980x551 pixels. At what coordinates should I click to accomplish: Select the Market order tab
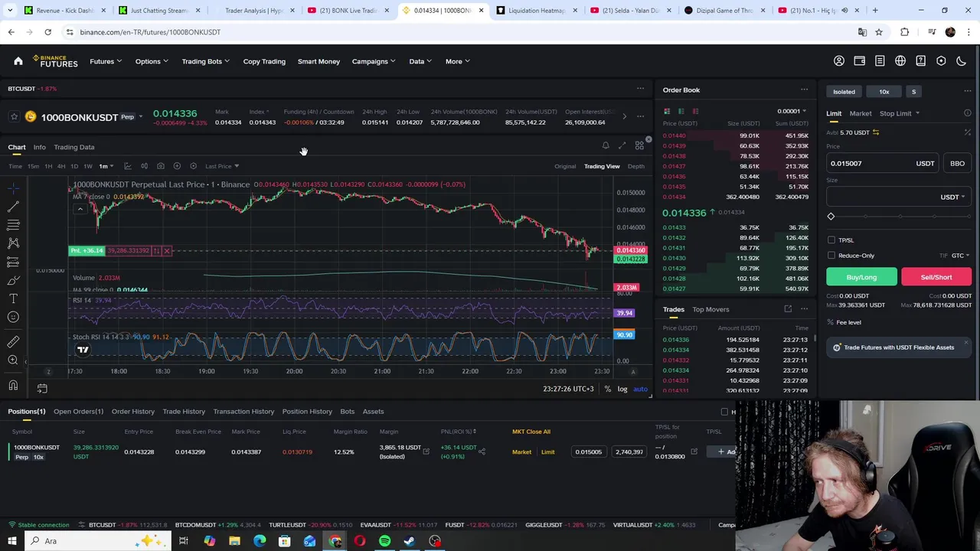(x=860, y=113)
